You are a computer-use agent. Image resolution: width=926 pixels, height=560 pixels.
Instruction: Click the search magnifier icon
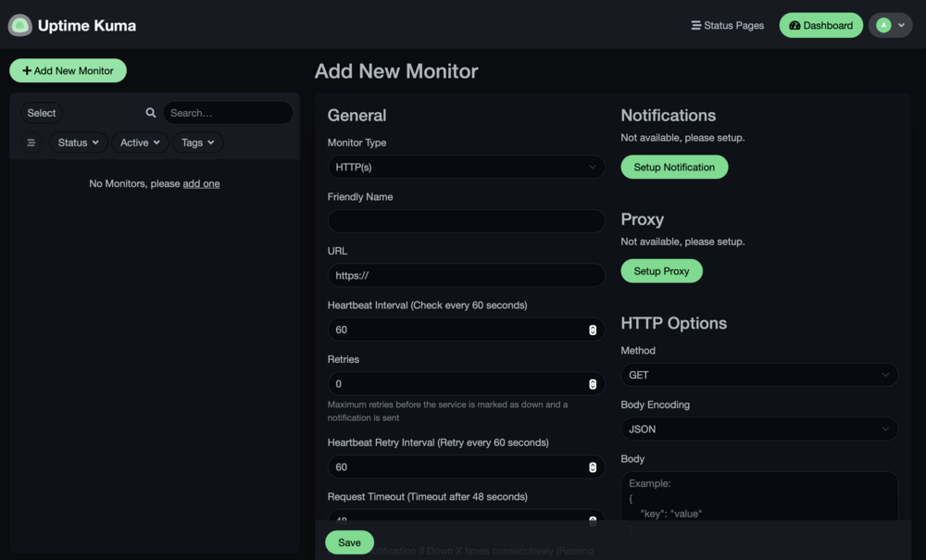pos(151,113)
